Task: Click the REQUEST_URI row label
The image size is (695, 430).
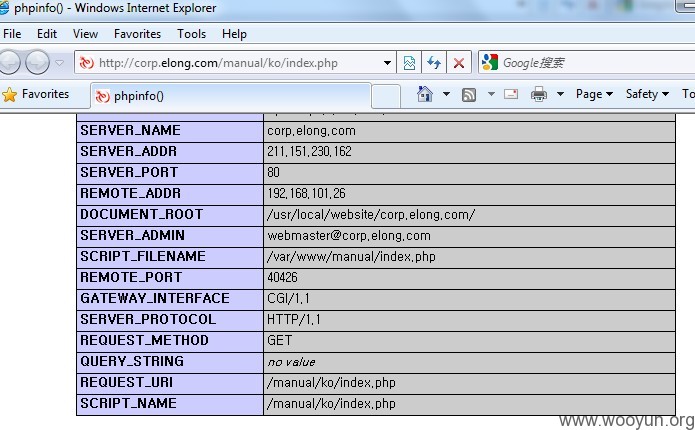Action: [x=127, y=382]
